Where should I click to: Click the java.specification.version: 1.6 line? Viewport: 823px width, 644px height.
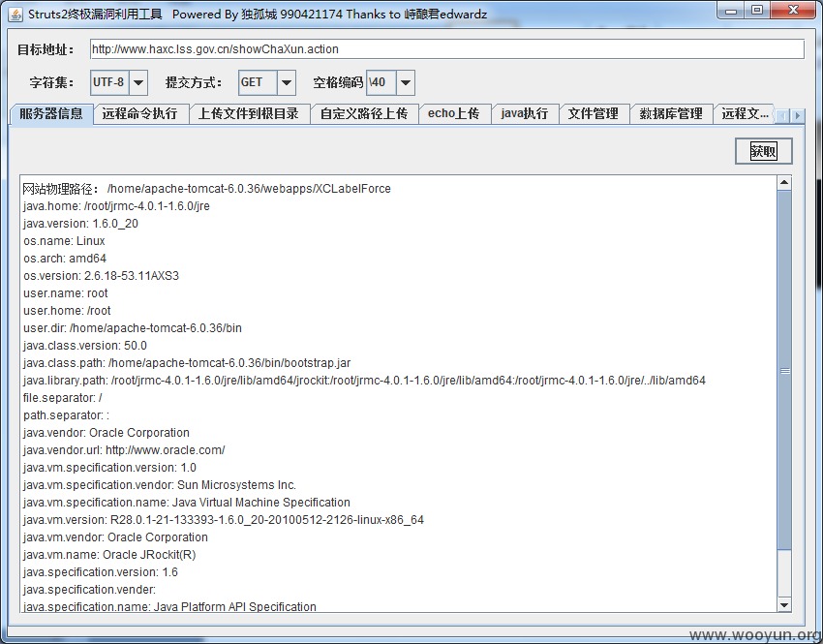tap(101, 572)
